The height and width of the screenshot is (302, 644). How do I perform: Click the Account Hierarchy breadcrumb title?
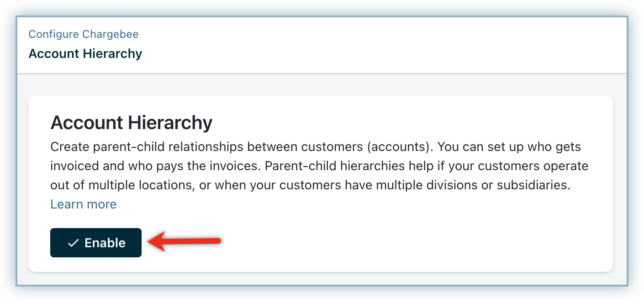[85, 53]
